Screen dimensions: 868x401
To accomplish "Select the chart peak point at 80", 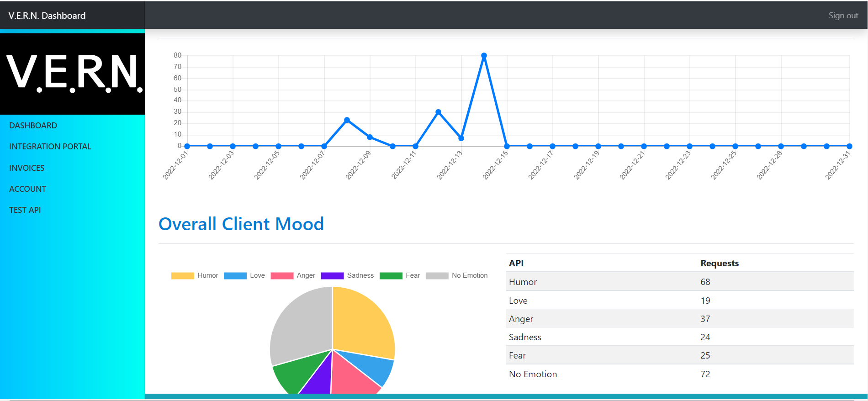I will click(x=484, y=56).
